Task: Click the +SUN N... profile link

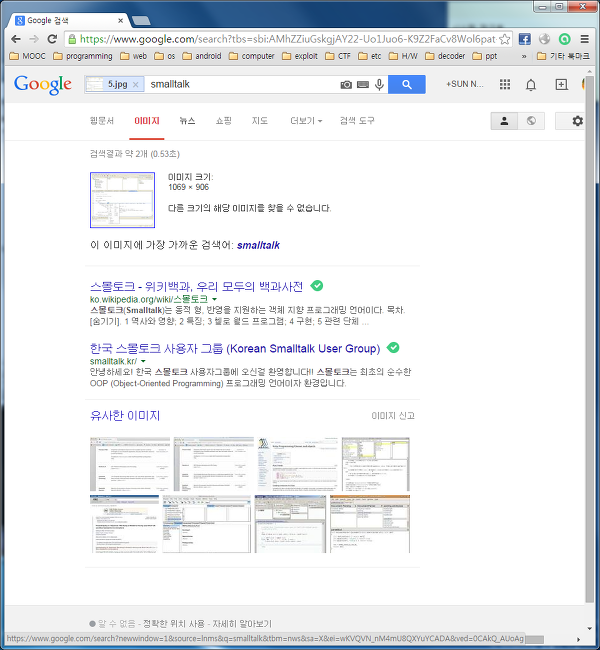Action: 464,84
